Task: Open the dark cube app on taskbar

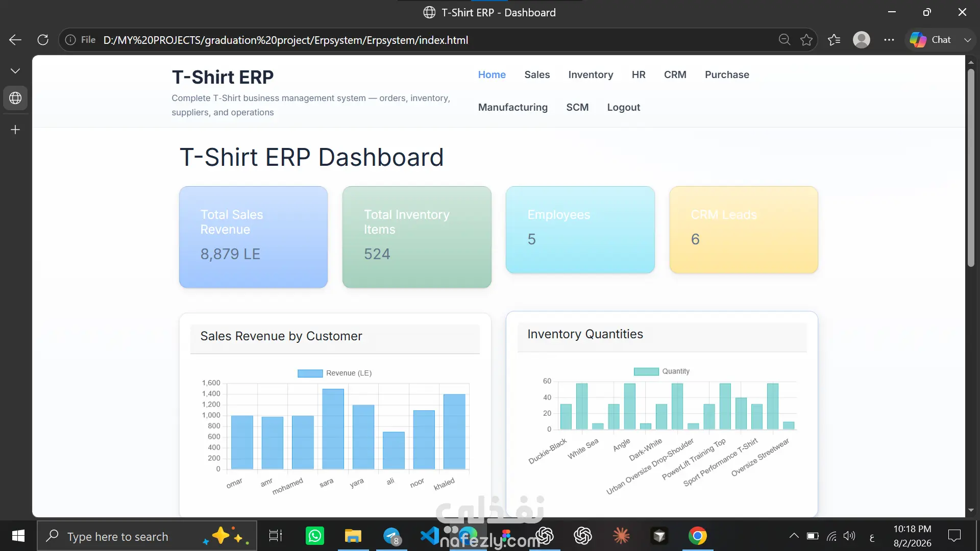Action: (x=659, y=536)
